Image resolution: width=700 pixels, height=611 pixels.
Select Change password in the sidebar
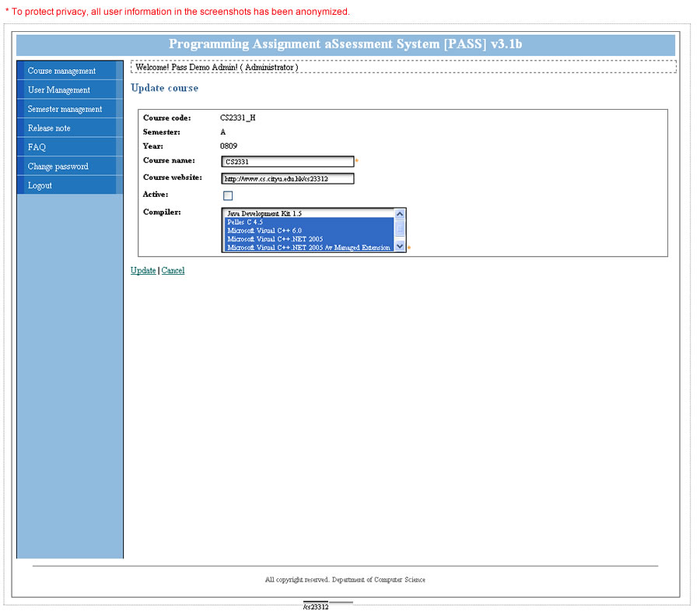click(58, 167)
